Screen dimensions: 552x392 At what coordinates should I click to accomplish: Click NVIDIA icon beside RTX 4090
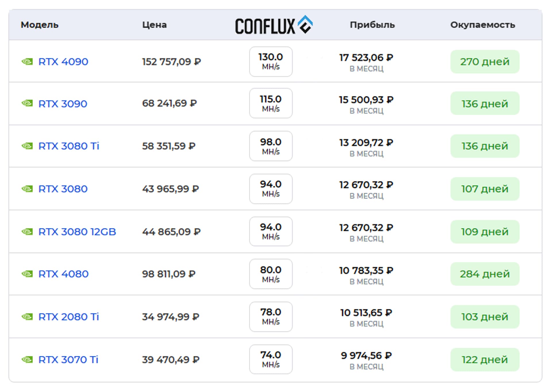pyautogui.click(x=27, y=62)
